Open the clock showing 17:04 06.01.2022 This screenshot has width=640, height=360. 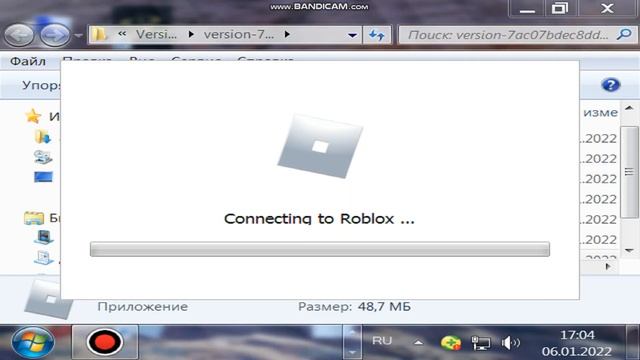(577, 343)
